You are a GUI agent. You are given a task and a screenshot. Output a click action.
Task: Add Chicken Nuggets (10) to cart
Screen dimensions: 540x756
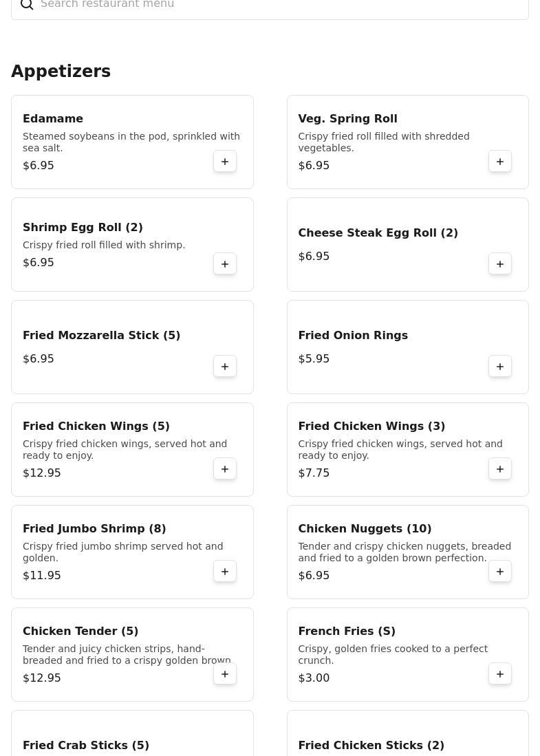(500, 572)
